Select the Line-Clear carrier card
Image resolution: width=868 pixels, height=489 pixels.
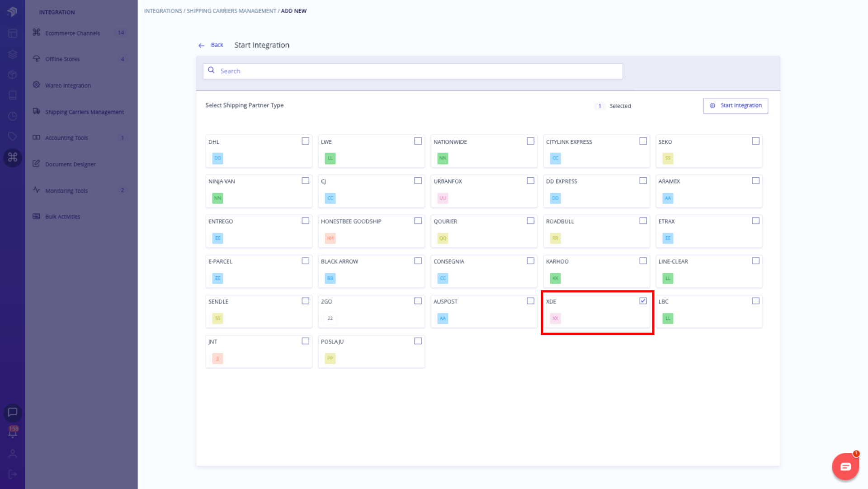(709, 271)
